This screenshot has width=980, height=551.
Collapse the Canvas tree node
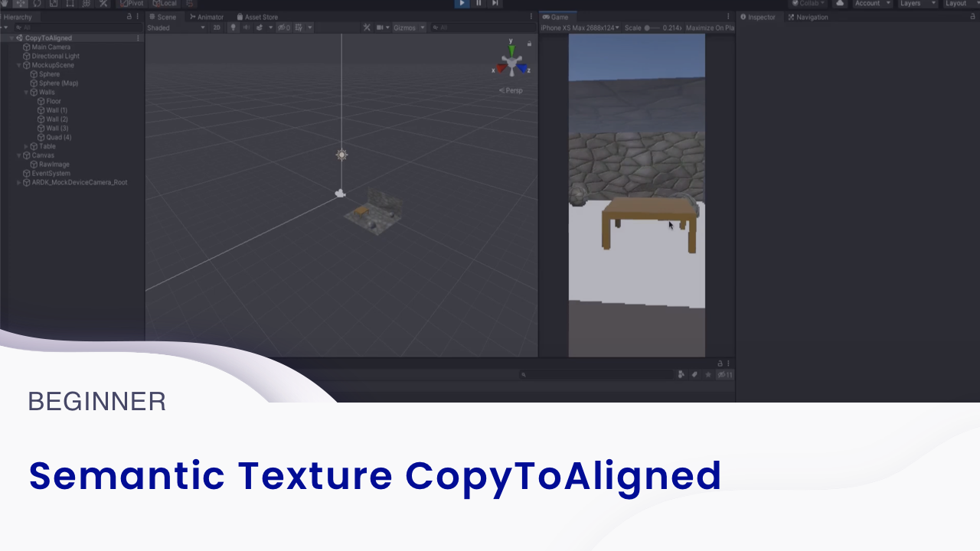tap(18, 155)
